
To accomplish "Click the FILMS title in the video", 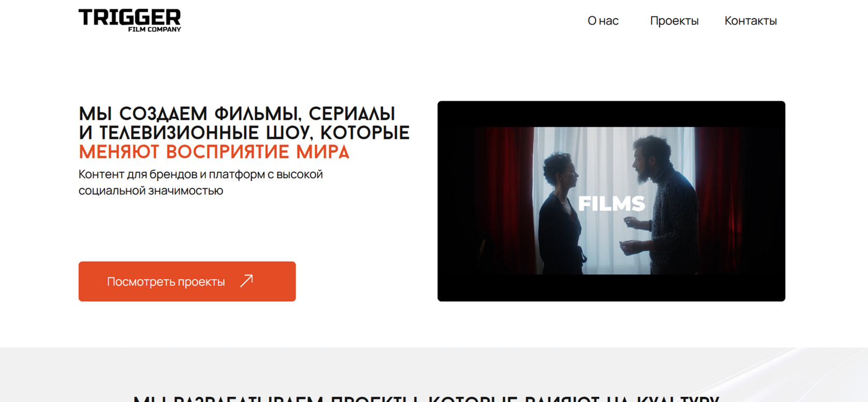I will (x=611, y=203).
